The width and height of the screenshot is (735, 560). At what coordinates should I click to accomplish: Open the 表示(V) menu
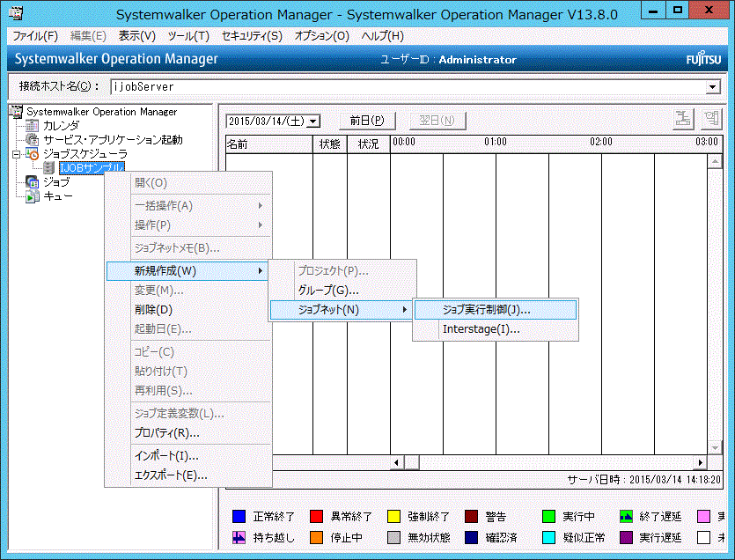point(136,36)
